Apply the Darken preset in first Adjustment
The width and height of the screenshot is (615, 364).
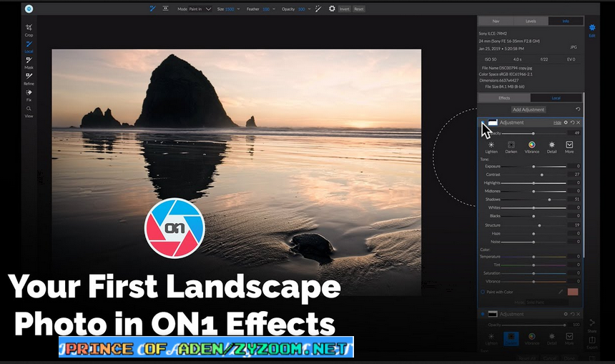tap(511, 147)
